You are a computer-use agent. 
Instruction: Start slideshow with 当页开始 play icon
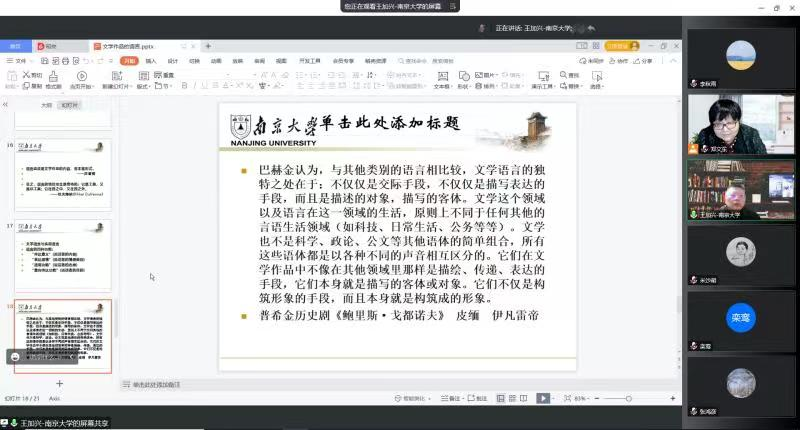click(83, 77)
